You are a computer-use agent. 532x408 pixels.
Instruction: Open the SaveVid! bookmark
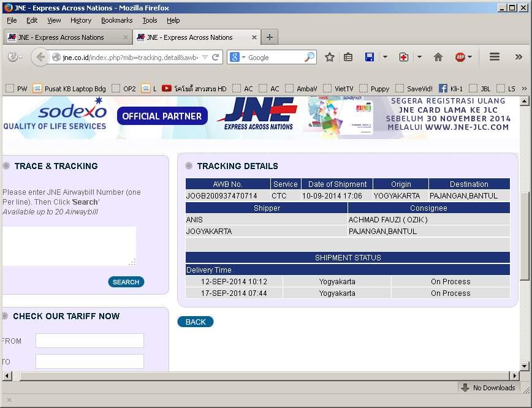coord(414,89)
